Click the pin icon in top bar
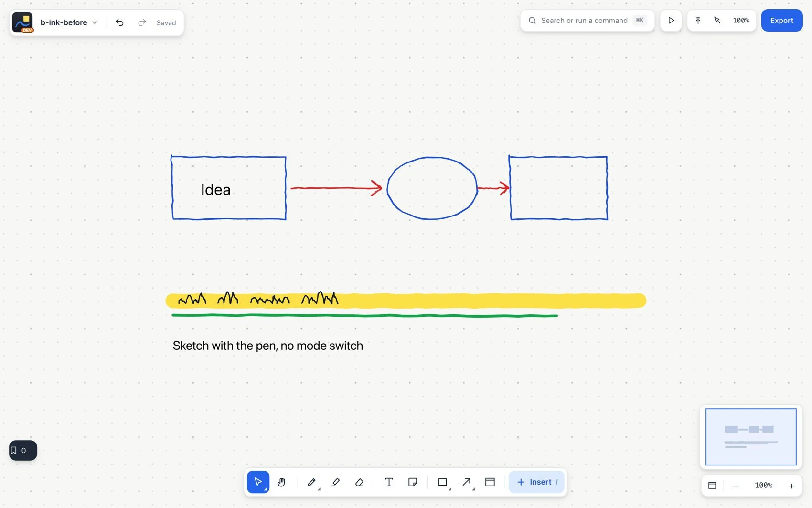 [x=698, y=20]
